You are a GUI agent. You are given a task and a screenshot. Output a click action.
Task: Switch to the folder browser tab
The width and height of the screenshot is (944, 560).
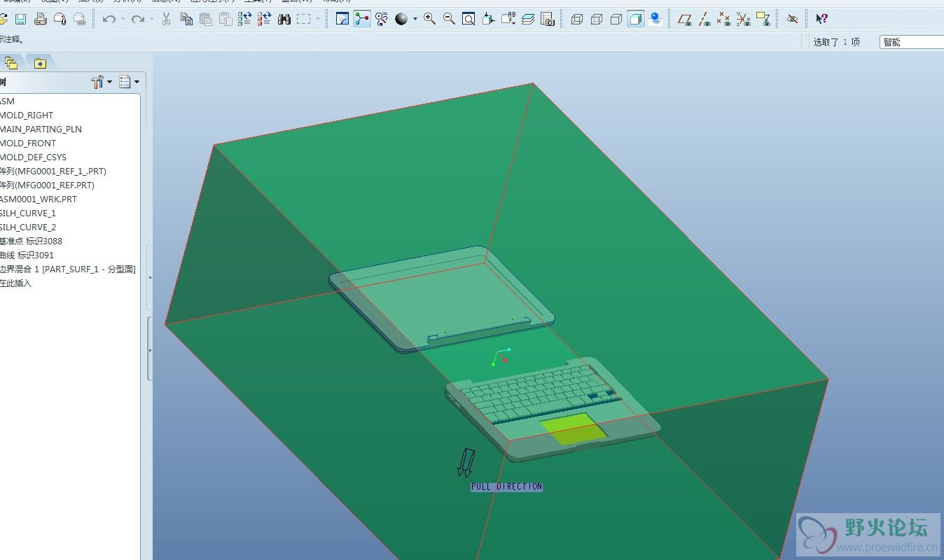point(11,63)
